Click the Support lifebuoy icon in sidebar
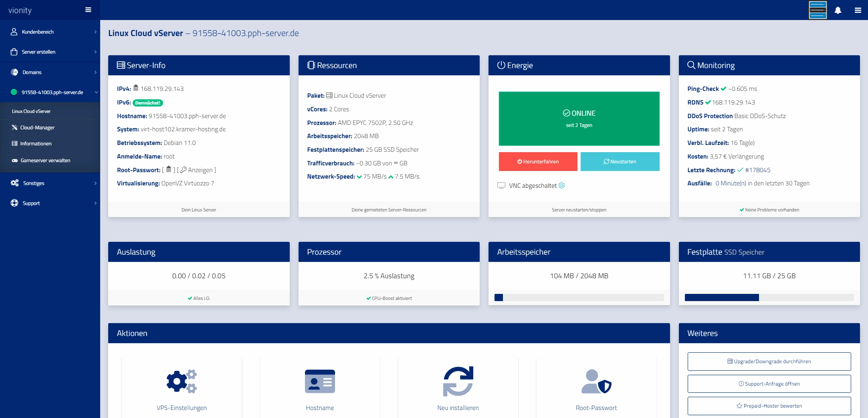The height and width of the screenshot is (418, 868). [14, 203]
